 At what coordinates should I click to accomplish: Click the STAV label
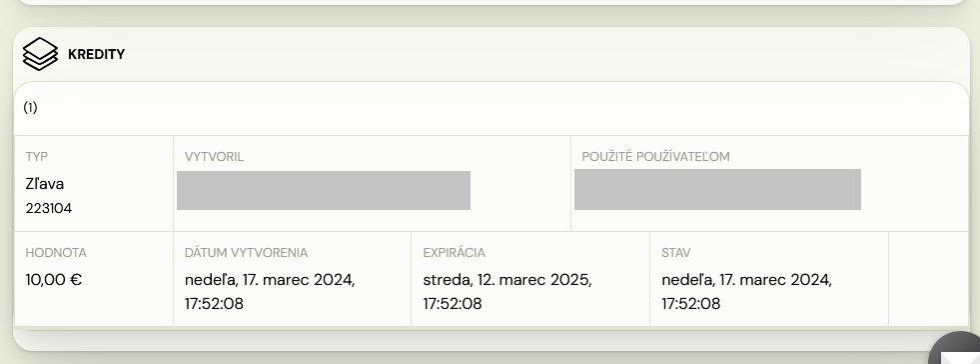(x=676, y=253)
